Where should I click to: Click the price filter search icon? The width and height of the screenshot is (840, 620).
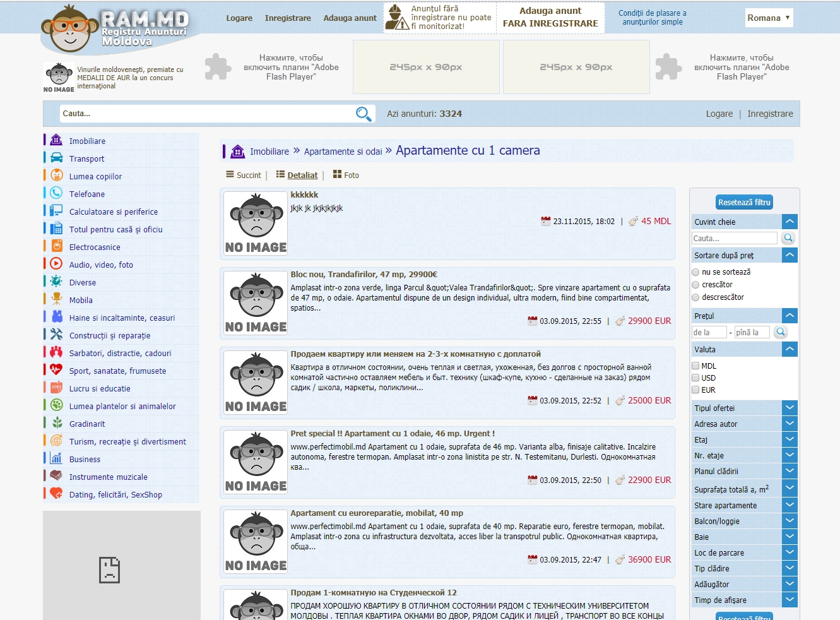tap(781, 332)
